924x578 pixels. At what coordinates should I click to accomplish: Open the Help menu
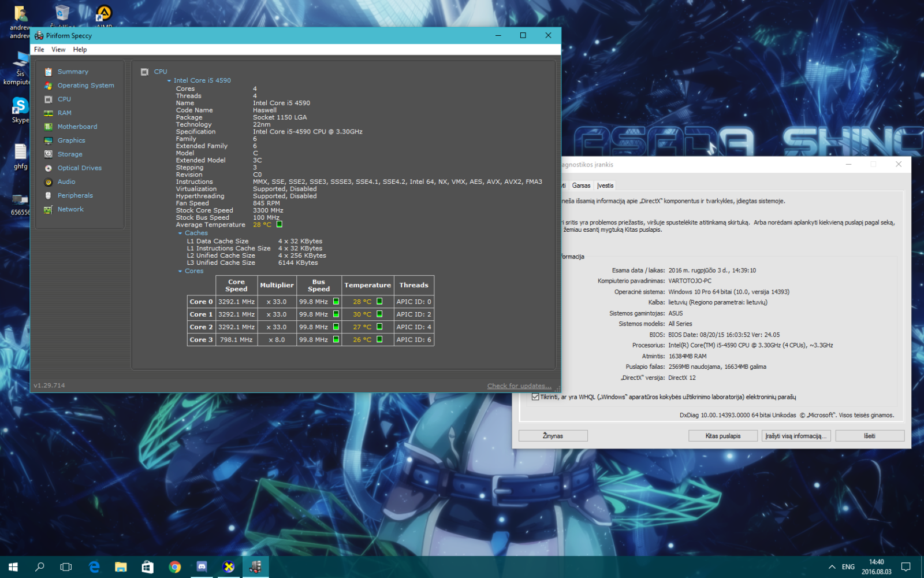click(80, 50)
